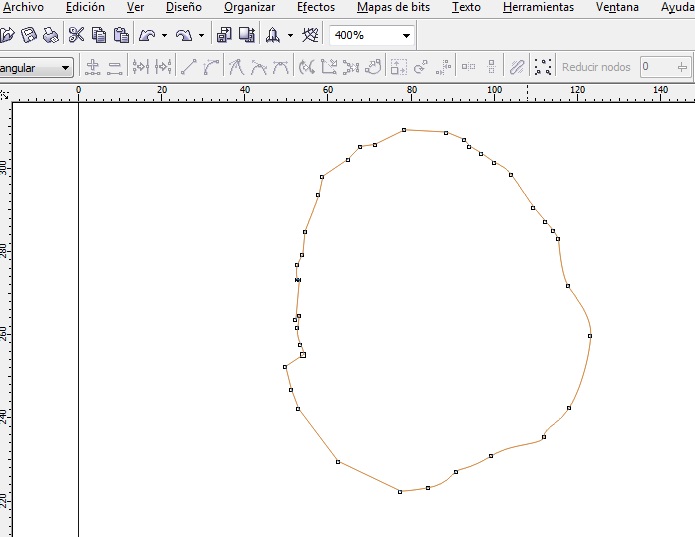Click the Redo arrow icon

tap(184, 35)
